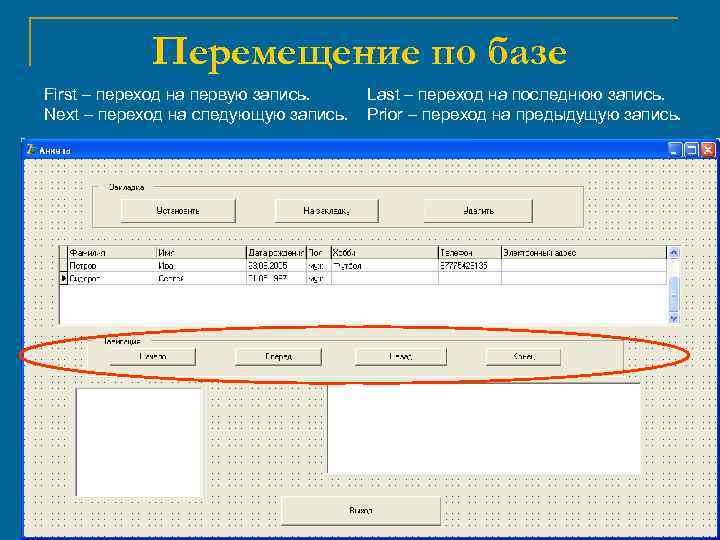
Task: Click the Вперед navigation button
Action: pyautogui.click(x=278, y=357)
